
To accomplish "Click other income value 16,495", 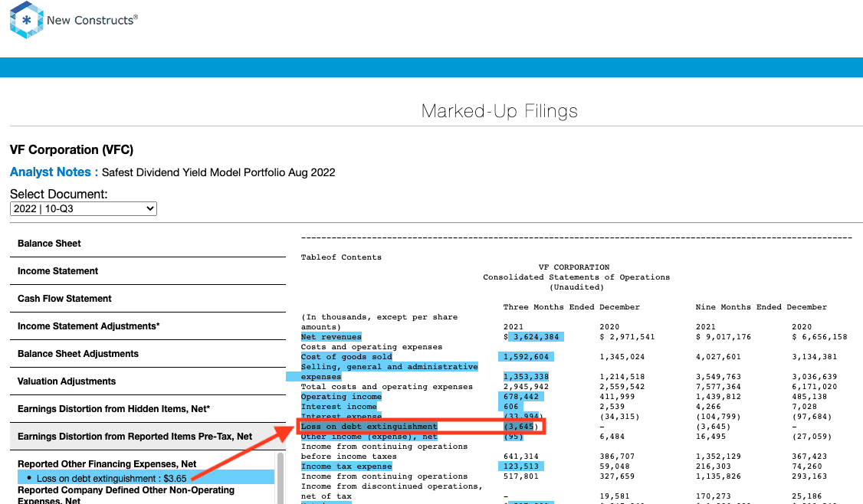I will click(x=710, y=437).
